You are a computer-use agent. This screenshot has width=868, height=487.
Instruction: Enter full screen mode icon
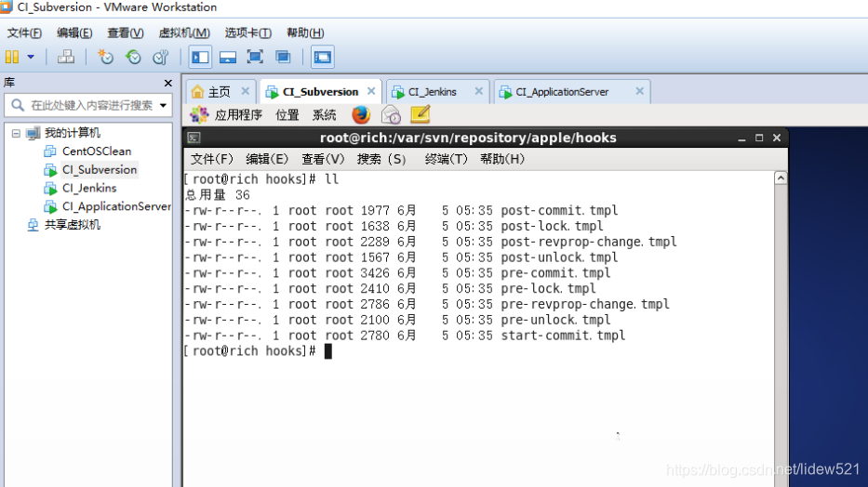click(255, 57)
